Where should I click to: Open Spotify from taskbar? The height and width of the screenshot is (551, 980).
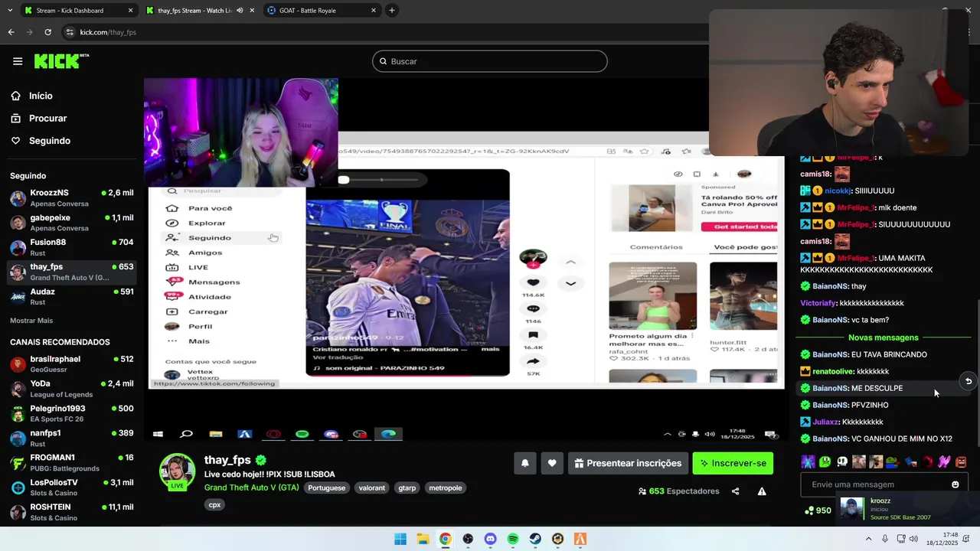[x=513, y=539]
